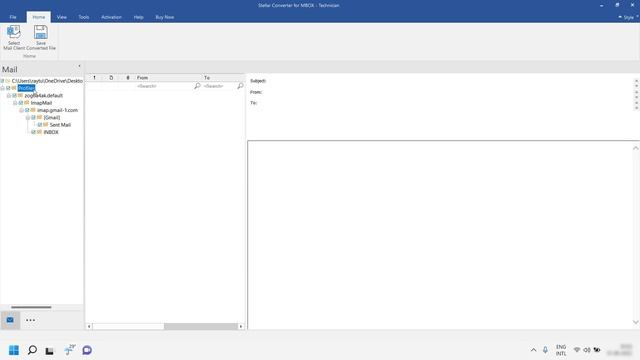Toggle checkbox for Sent Mail folder
Screen dimensions: 640x360
pos(40,125)
